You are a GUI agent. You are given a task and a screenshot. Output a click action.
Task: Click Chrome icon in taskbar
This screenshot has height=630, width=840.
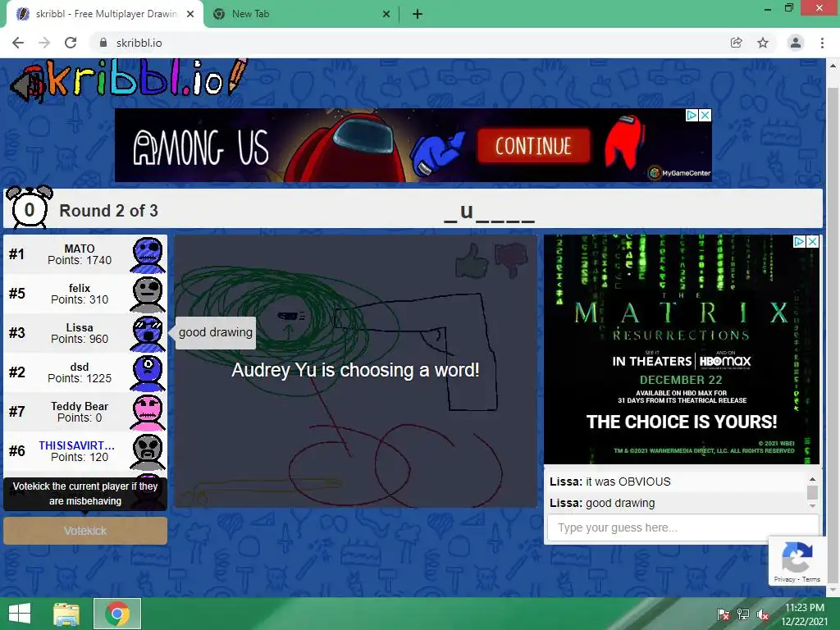tap(117, 614)
